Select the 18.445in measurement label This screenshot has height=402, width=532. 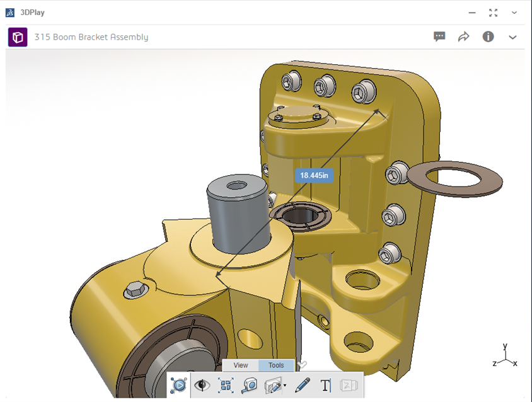[x=313, y=176]
